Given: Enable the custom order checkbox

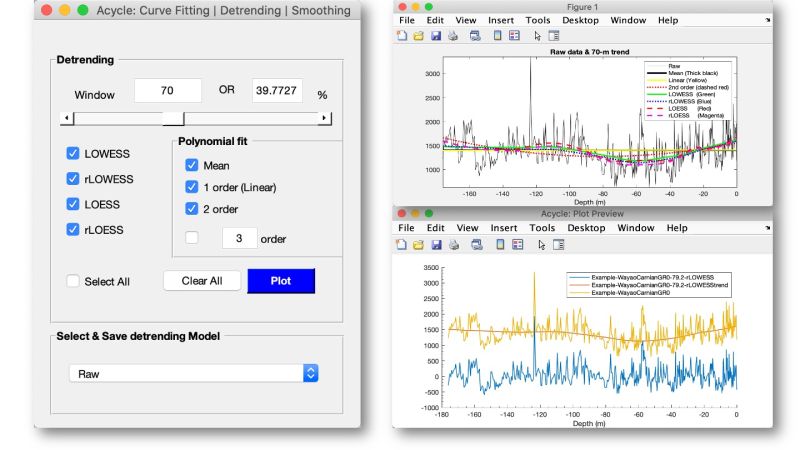Looking at the screenshot, I should [192, 238].
